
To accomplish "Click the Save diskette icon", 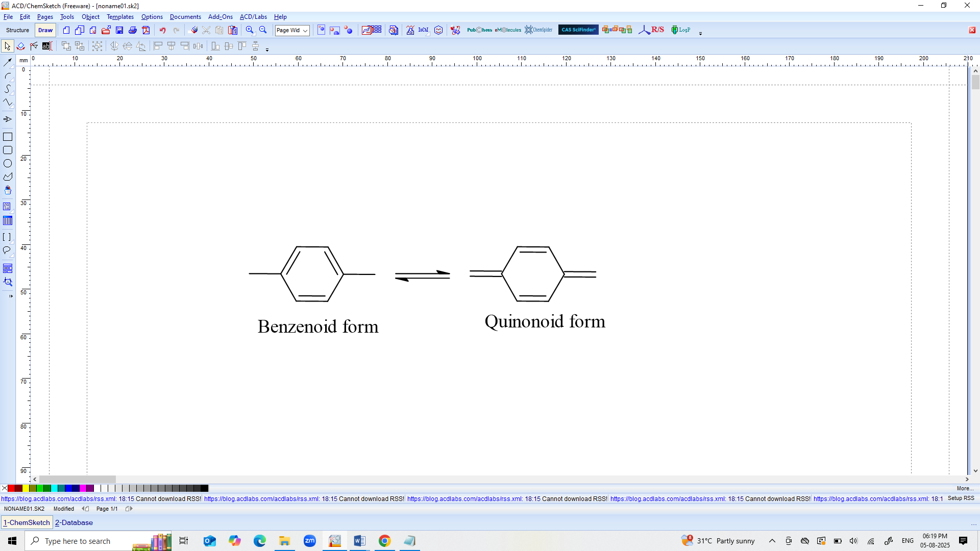I will click(x=119, y=30).
